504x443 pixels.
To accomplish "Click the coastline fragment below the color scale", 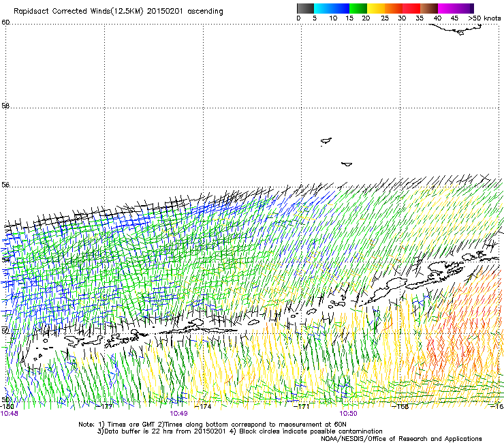I will pos(456,29).
